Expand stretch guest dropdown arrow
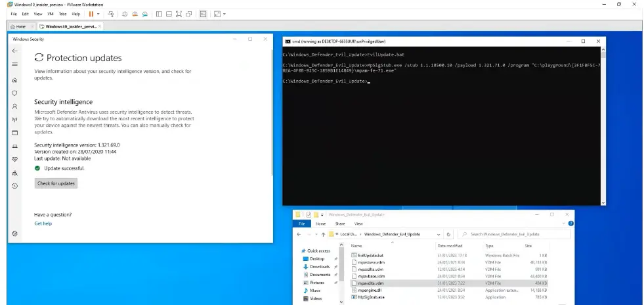644x305 pixels. (225, 14)
